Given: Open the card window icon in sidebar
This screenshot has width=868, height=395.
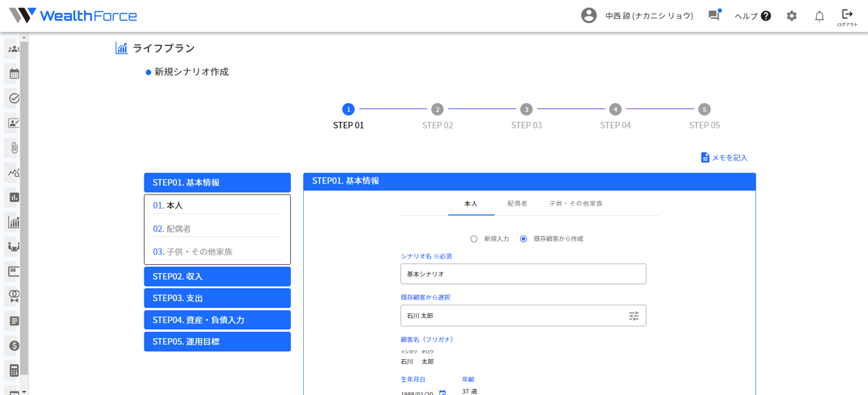Looking at the screenshot, I should coord(14,271).
